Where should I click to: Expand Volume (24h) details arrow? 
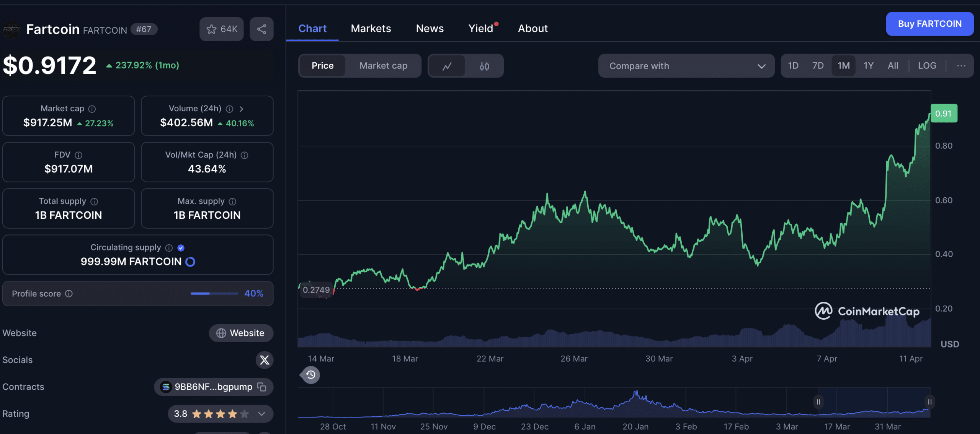pyautogui.click(x=241, y=109)
